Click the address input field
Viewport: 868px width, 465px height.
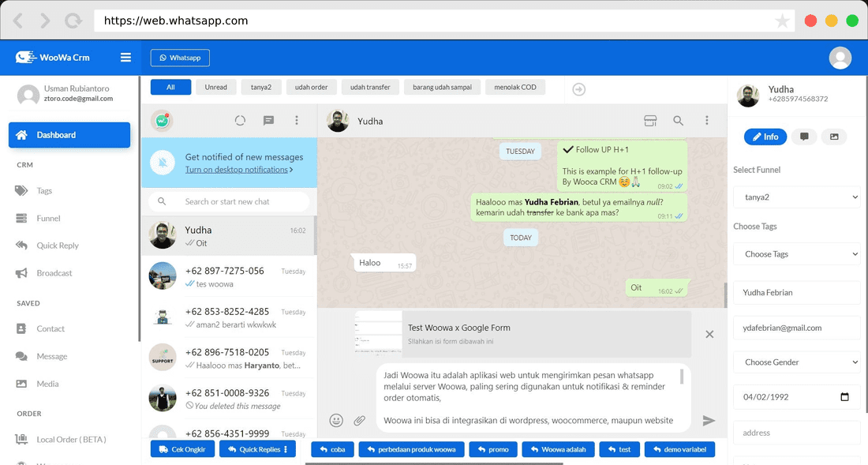pyautogui.click(x=797, y=433)
